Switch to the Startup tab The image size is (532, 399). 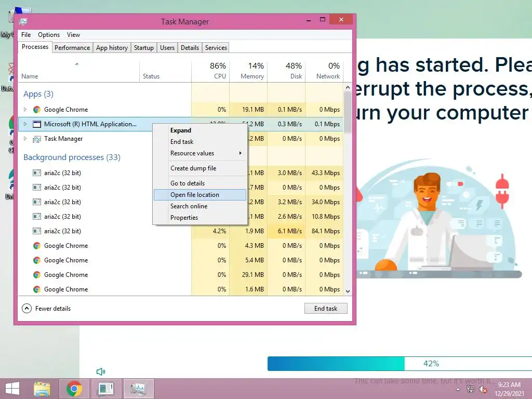(x=144, y=48)
